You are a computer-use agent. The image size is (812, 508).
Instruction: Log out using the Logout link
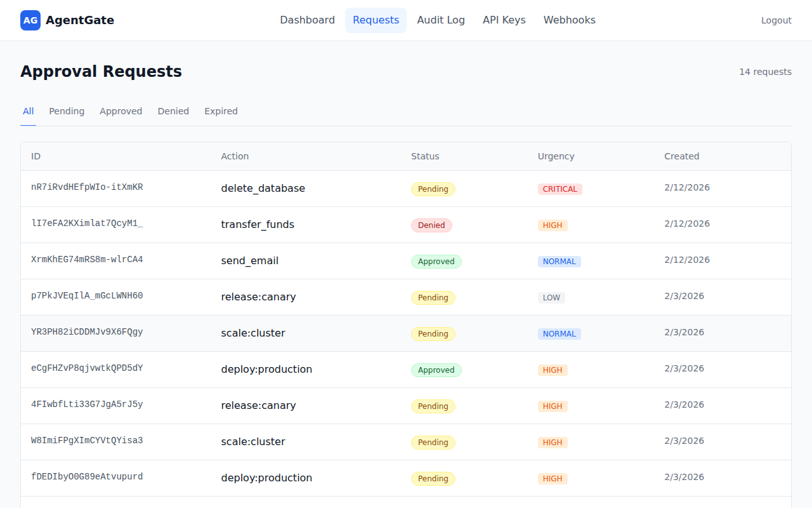pos(776,20)
